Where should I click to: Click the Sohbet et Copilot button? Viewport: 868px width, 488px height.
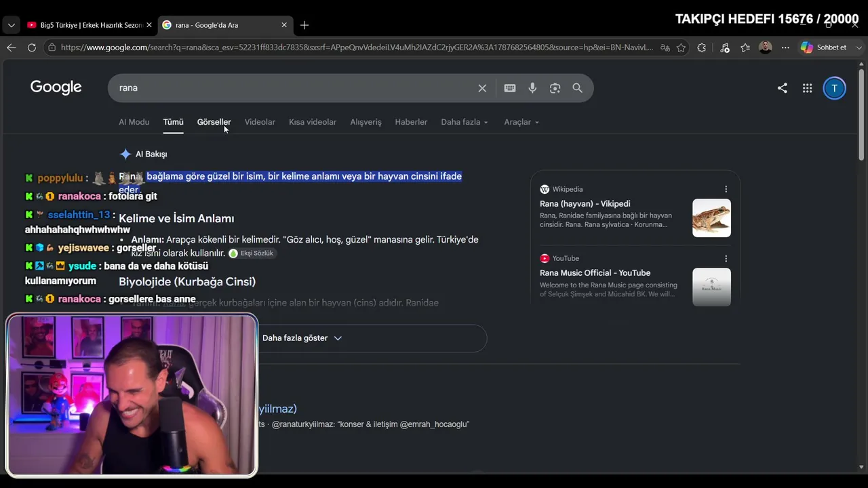tap(824, 47)
